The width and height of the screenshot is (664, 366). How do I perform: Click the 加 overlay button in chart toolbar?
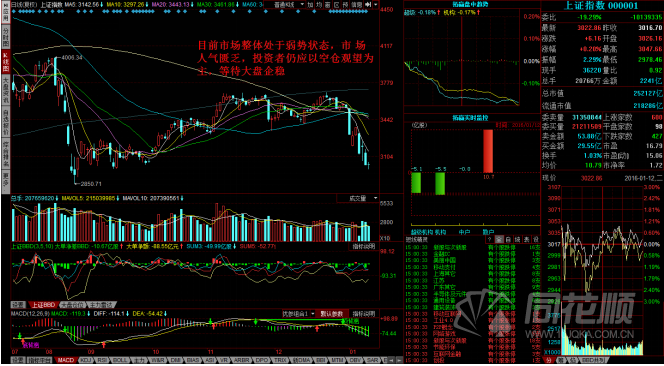[x=310, y=4]
